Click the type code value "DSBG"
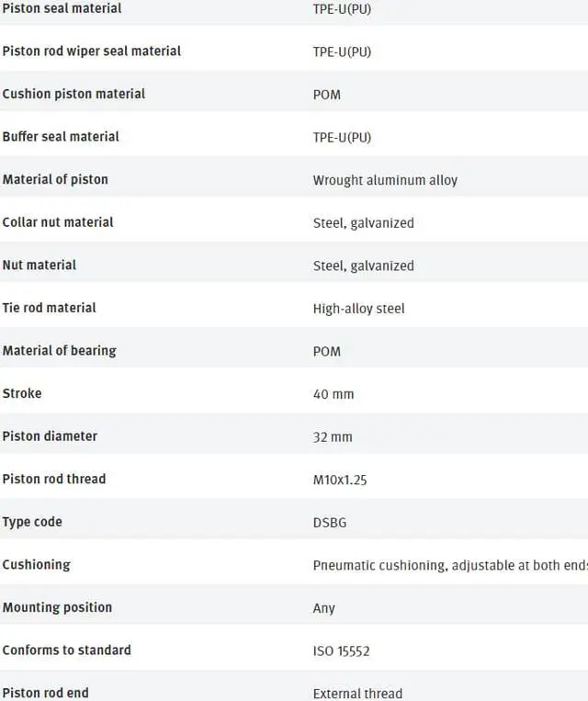Viewport: 588px width, 701px height. (x=330, y=523)
